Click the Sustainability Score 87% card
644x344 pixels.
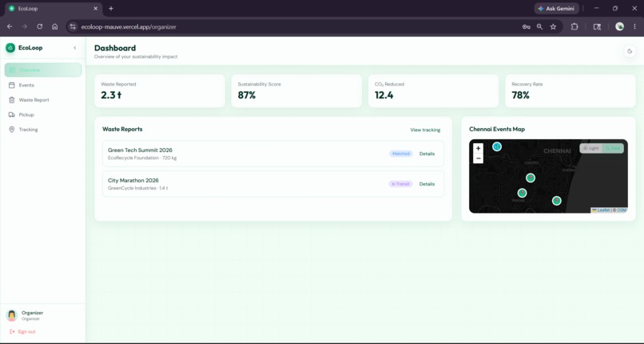296,91
